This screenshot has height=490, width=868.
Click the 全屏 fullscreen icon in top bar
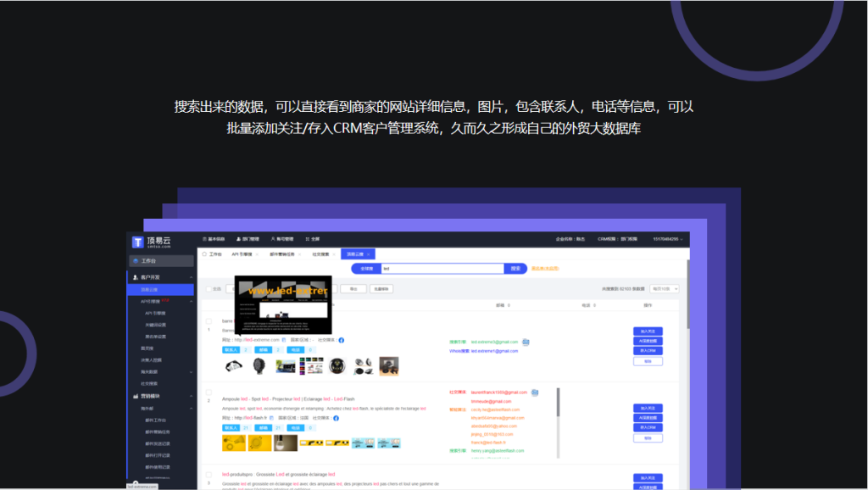[305, 239]
